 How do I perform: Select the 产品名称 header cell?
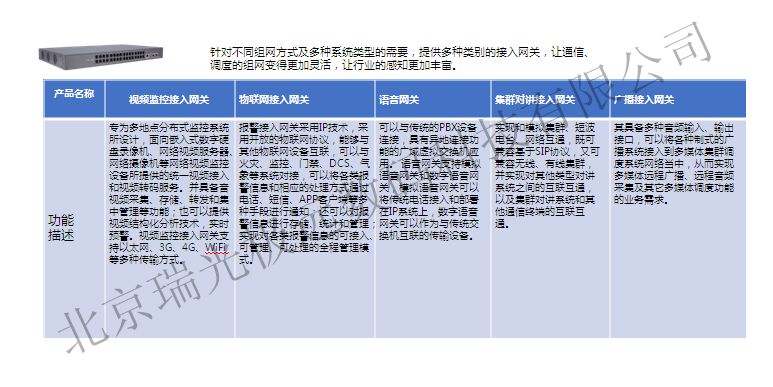coord(74,99)
